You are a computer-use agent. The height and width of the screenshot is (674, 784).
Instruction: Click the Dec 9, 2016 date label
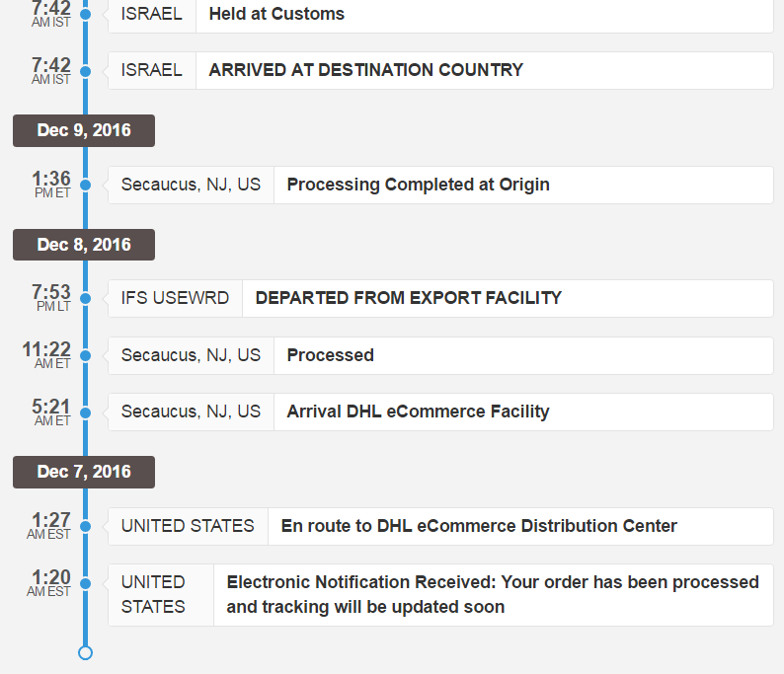pyautogui.click(x=84, y=130)
